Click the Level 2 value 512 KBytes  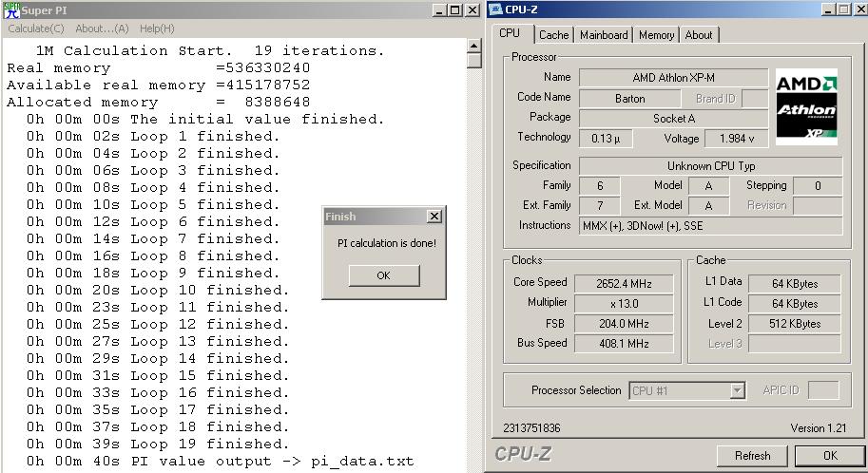pos(795,324)
